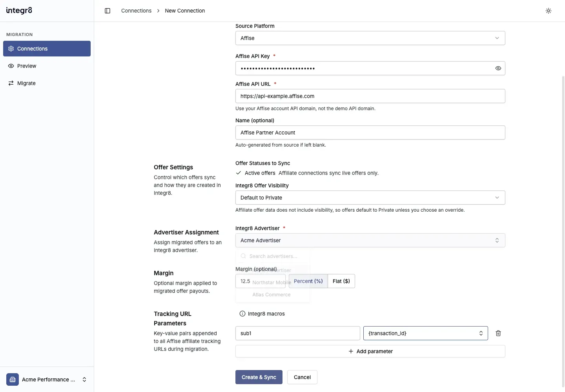
Task: Open the Acme Performance organization switcher
Action: click(x=47, y=379)
